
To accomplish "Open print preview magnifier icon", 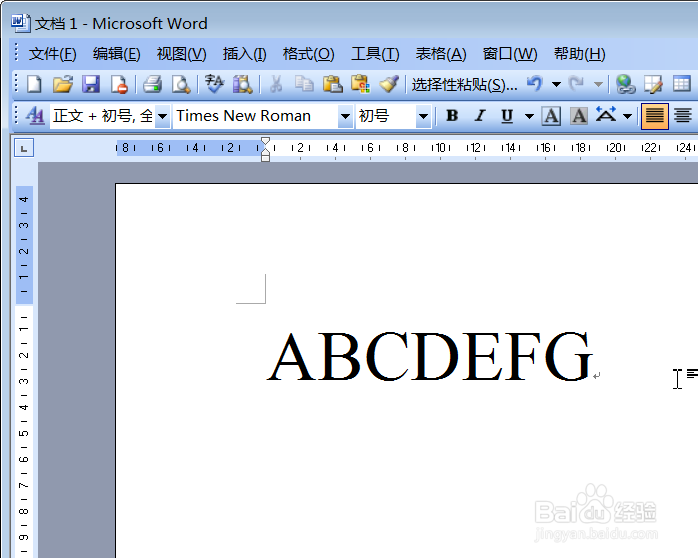I will pyautogui.click(x=181, y=84).
